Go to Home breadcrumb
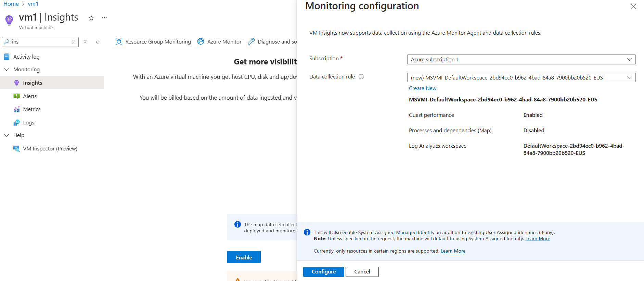 click(x=11, y=4)
